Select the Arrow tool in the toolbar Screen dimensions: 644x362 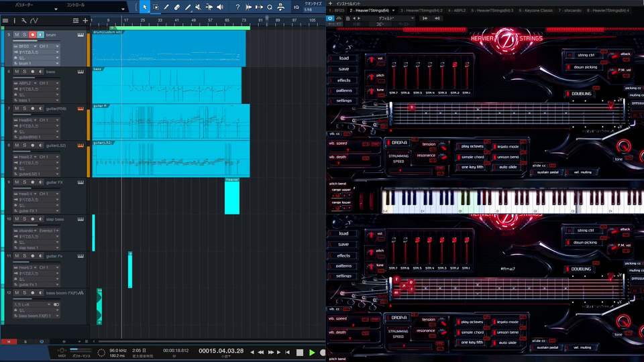point(146,7)
